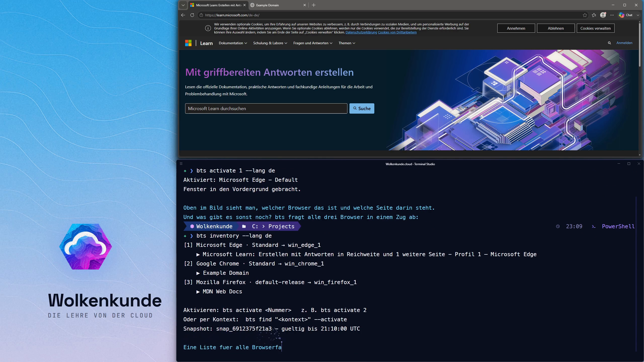Click the Microsoft logo
The width and height of the screenshot is (644, 362).
[188, 43]
